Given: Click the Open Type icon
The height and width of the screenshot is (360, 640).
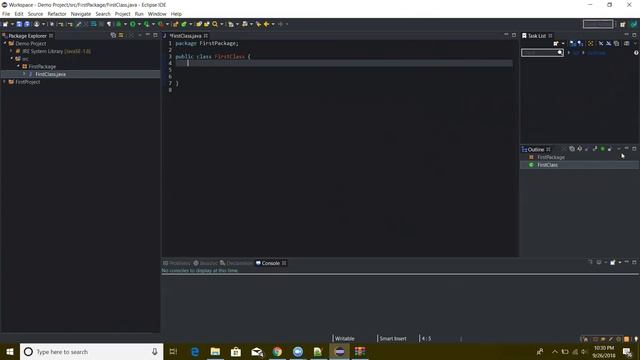Looking at the screenshot, I should tap(199, 24).
